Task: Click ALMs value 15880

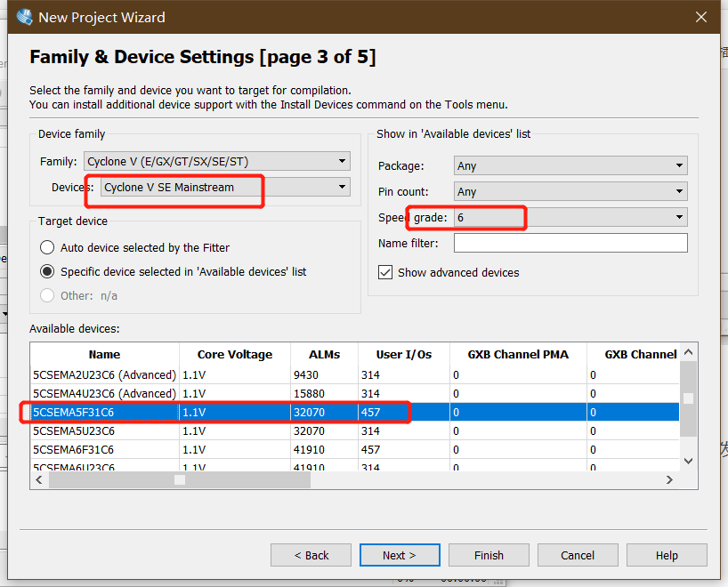Action: pos(309,393)
